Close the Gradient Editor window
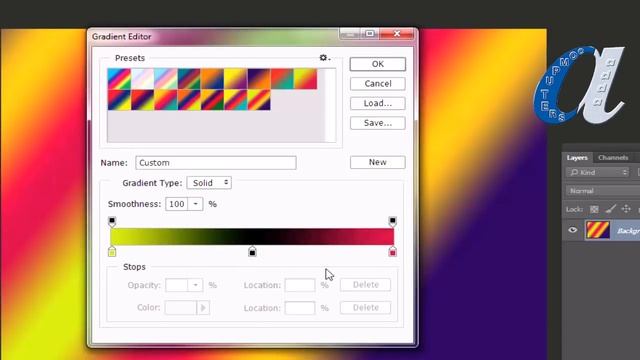The image size is (640, 360). (x=397, y=34)
